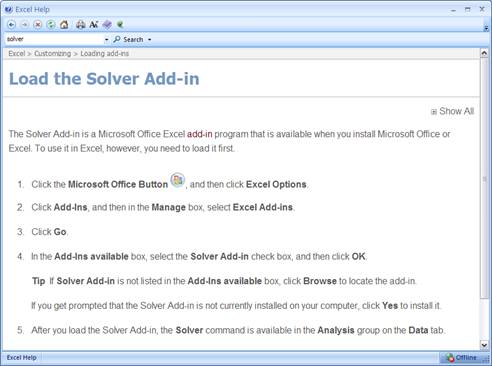Screen dimensions: 492x366
Task: Toggle the keep on top pin
Action: click(x=120, y=25)
